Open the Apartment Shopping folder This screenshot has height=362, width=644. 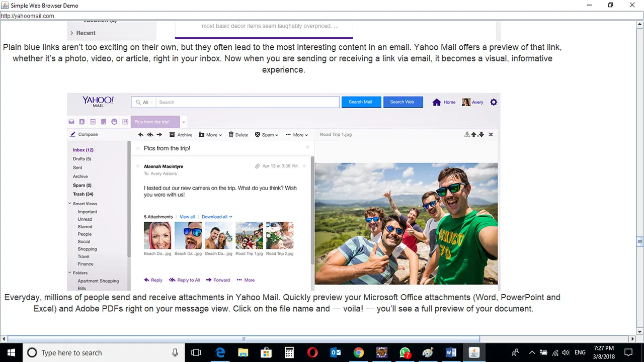tap(98, 281)
